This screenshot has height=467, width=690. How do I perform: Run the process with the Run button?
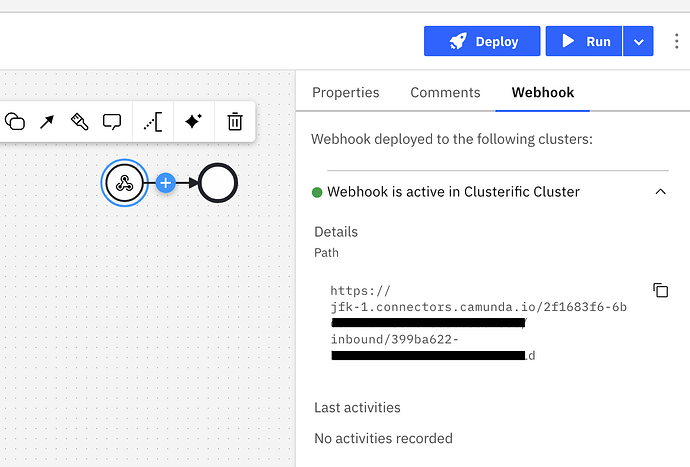pos(584,41)
